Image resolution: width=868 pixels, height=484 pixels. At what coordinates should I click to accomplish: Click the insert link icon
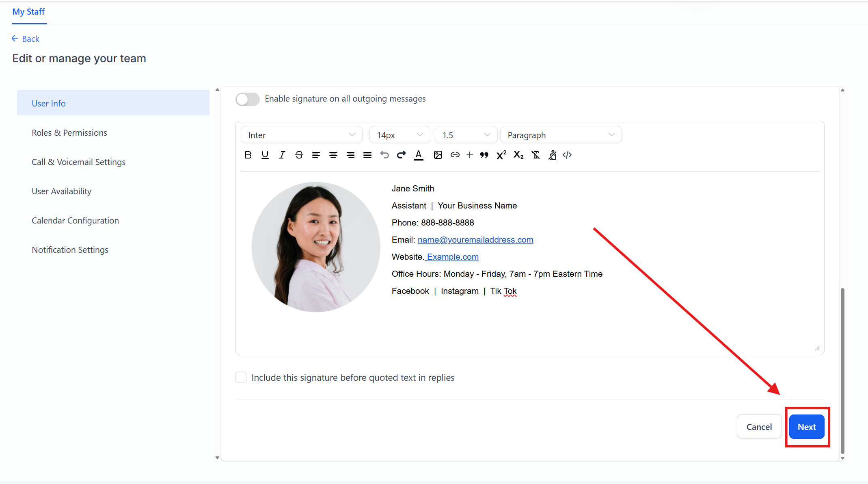(455, 155)
